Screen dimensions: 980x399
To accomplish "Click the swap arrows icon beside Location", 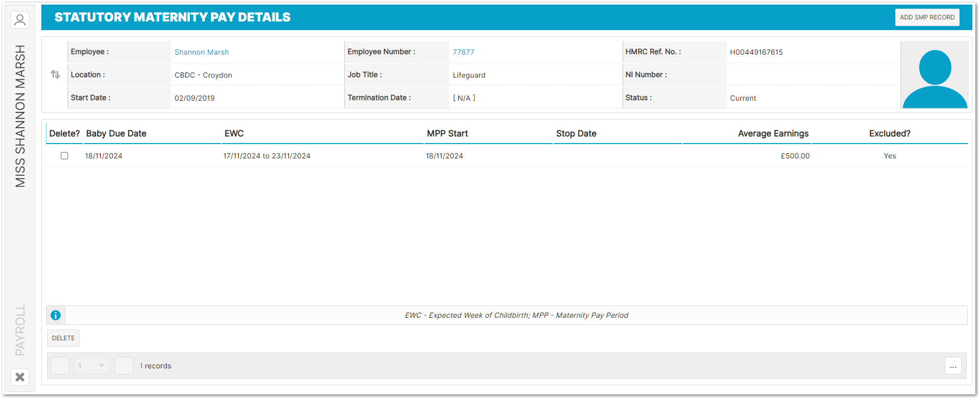I will pos(56,75).
